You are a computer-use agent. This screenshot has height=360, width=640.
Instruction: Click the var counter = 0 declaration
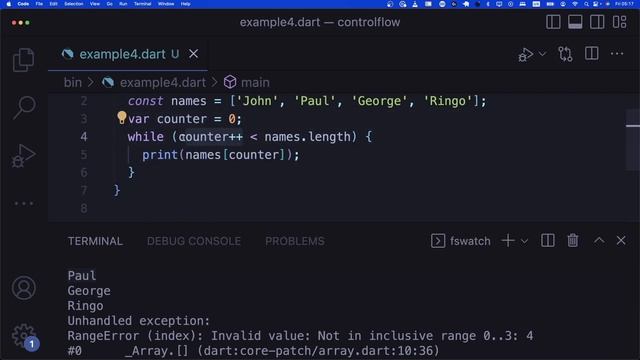pyautogui.click(x=184, y=119)
